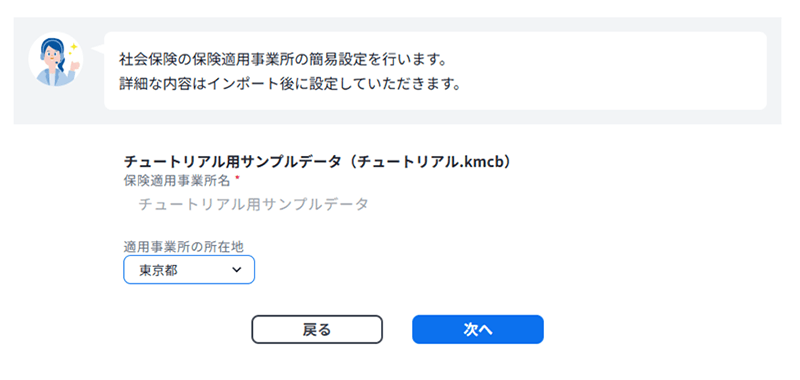Open the 適用事業所の所在地 prefecture dropdown
Viewport: 800px width, 380px height.
(189, 270)
